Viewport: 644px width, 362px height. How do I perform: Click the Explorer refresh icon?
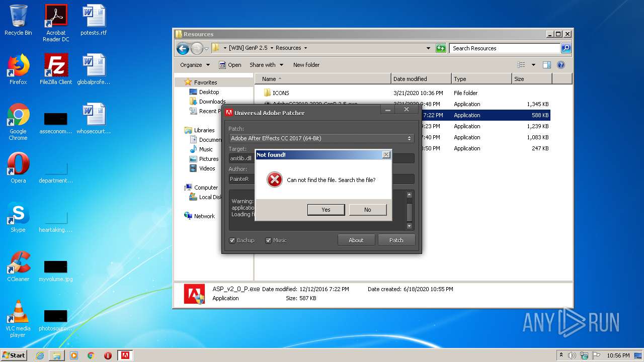[x=441, y=48]
